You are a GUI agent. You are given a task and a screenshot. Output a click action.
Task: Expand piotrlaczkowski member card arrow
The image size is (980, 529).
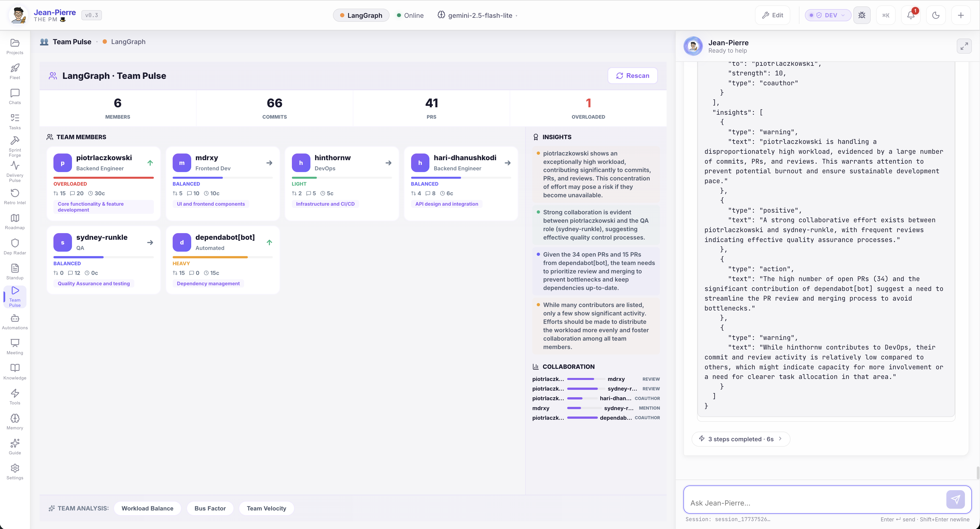click(150, 163)
